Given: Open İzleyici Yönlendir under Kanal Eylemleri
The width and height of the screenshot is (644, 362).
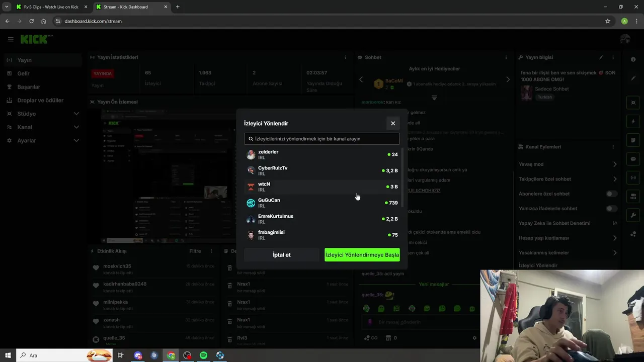Looking at the screenshot, I should (x=538, y=265).
